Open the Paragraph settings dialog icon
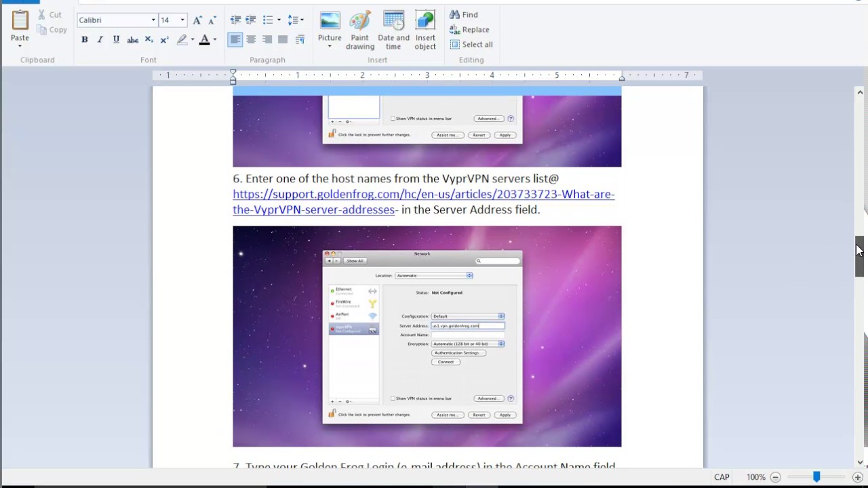 tap(300, 40)
